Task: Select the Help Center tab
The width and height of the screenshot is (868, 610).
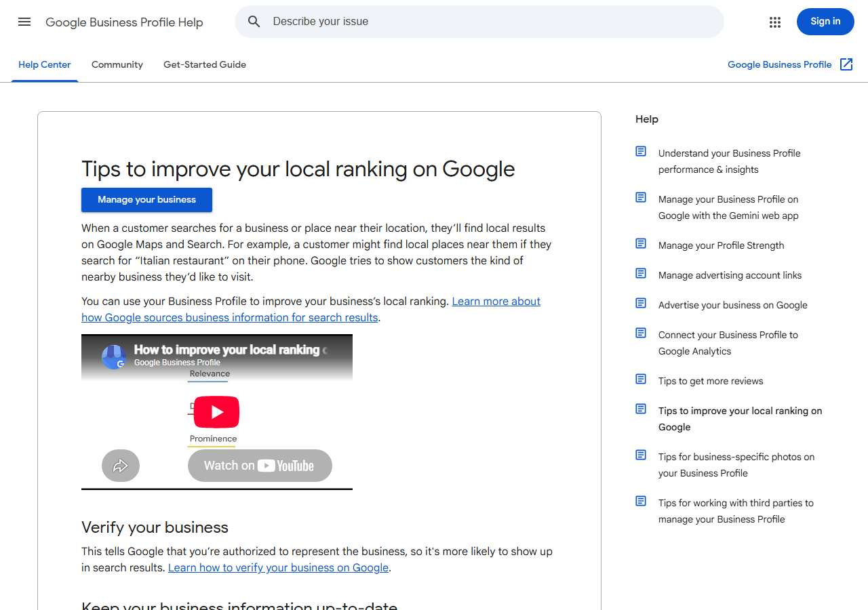Action: point(45,65)
